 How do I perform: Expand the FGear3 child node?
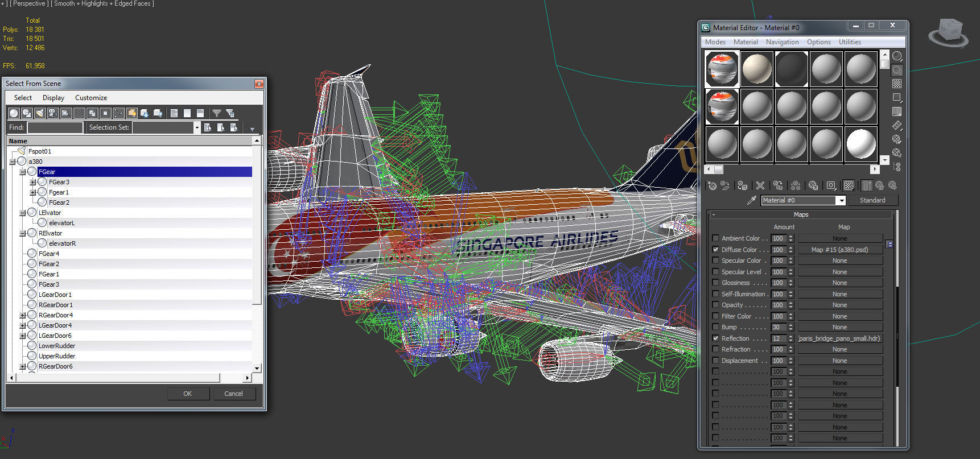[33, 182]
